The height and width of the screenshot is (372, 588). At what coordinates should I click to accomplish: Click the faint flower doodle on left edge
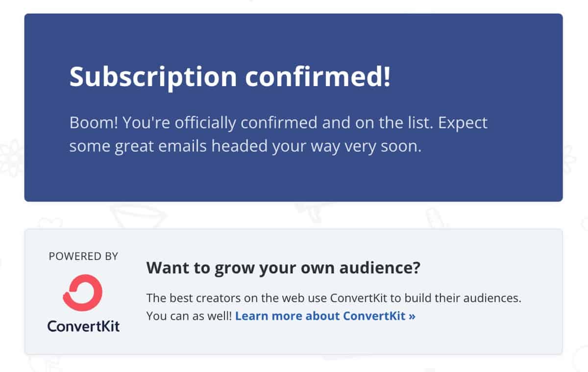point(11,157)
